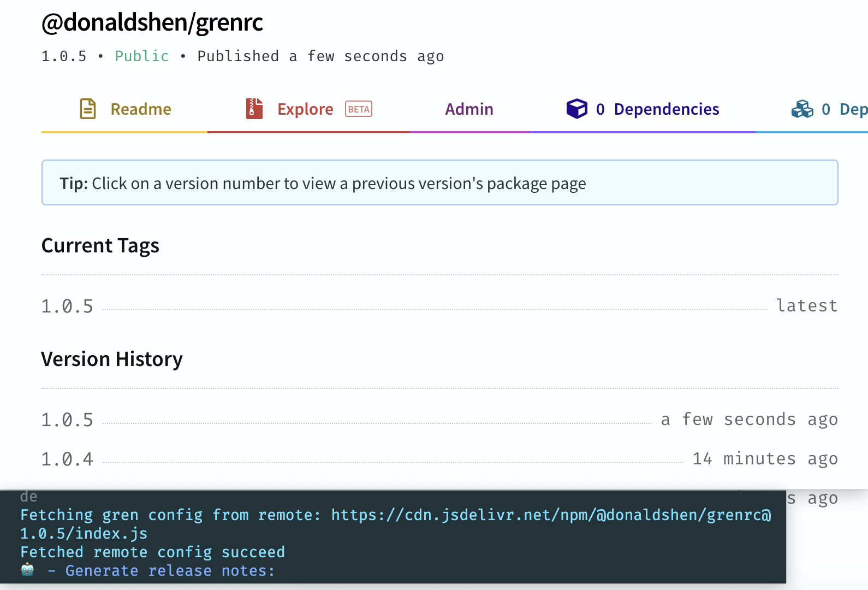The height and width of the screenshot is (590, 868).
Task: Click the BETA badge beside Explore
Action: point(359,109)
